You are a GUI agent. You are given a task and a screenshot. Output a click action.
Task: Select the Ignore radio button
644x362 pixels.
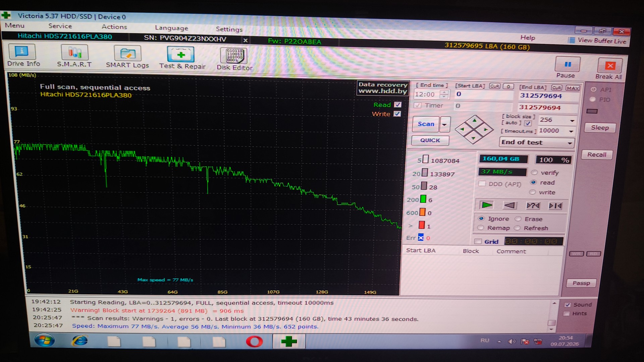(x=481, y=219)
